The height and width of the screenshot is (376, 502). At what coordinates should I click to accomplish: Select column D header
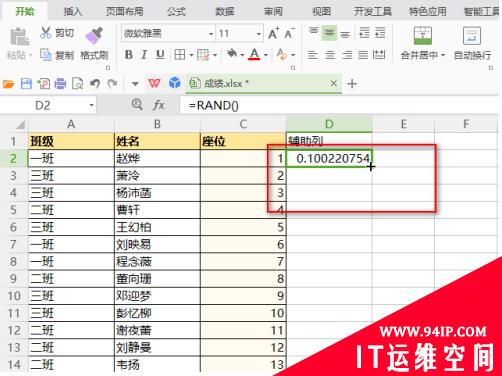pyautogui.click(x=329, y=124)
